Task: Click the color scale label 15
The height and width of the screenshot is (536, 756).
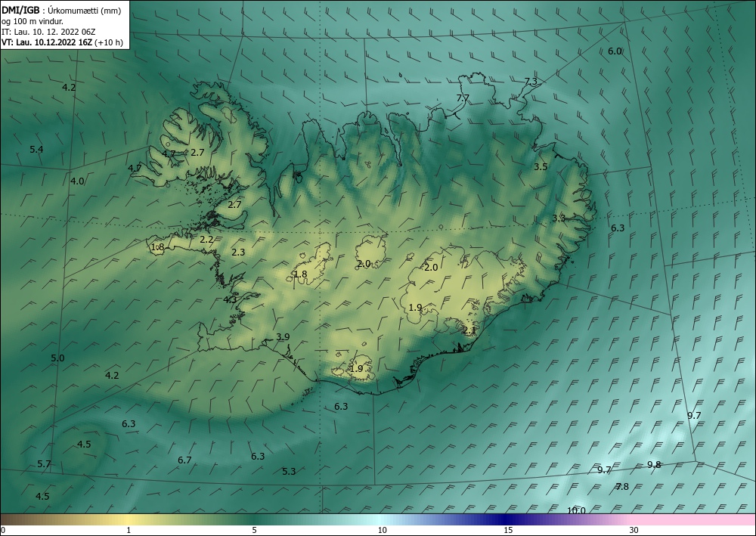Action: [508, 530]
